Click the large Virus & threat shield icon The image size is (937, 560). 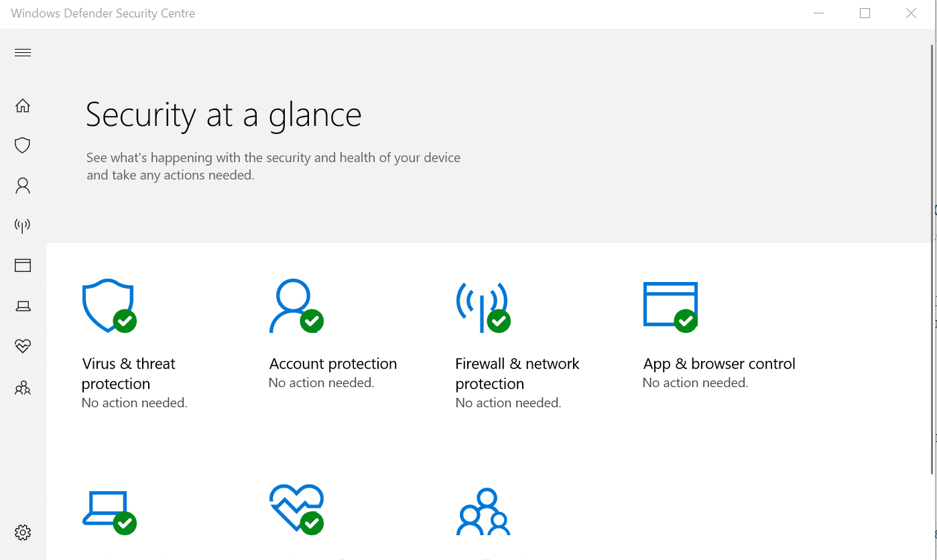(x=109, y=306)
